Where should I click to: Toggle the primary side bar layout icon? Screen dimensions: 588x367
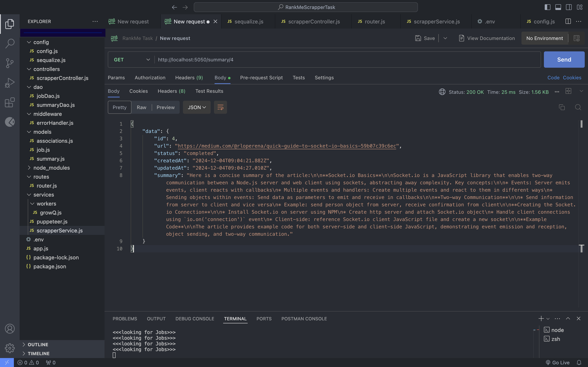[547, 7]
